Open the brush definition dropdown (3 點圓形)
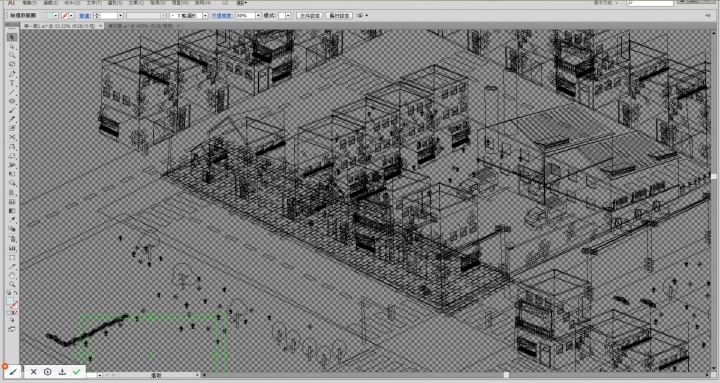 (205, 16)
